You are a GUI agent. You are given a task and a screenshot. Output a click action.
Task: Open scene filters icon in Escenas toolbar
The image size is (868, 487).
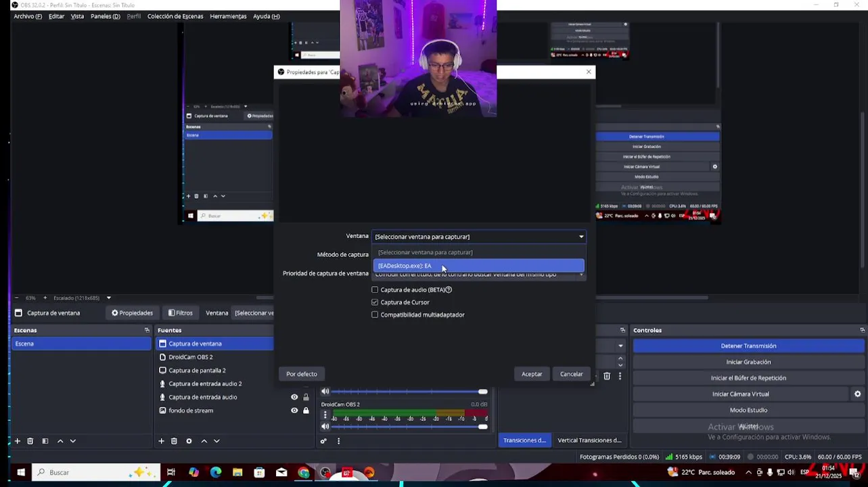coord(45,441)
